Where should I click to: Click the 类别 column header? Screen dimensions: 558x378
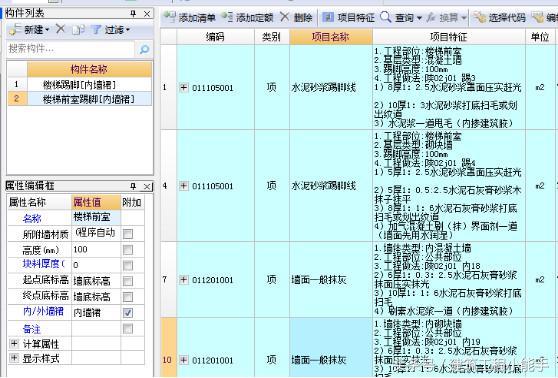click(x=272, y=37)
